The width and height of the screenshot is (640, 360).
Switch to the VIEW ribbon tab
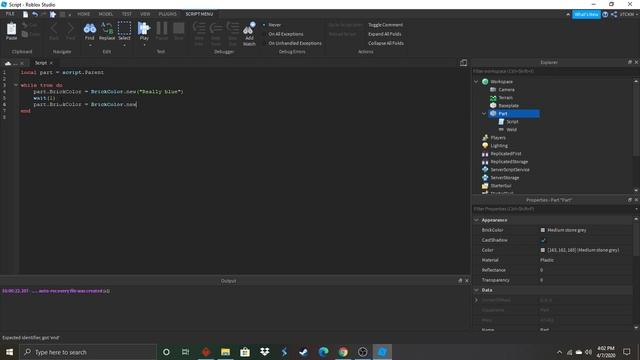pos(145,14)
